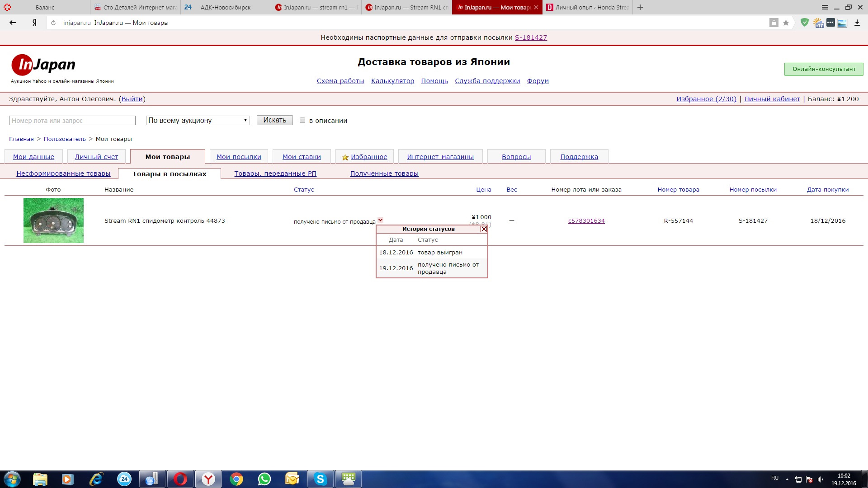
Task: Show hidden tray icons arrow
Action: tap(787, 479)
